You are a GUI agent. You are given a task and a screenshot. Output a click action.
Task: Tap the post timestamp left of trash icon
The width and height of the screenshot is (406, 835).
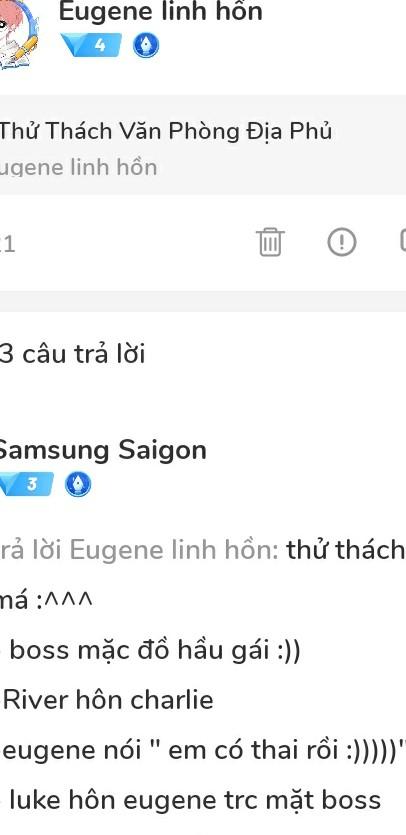pos(7,244)
